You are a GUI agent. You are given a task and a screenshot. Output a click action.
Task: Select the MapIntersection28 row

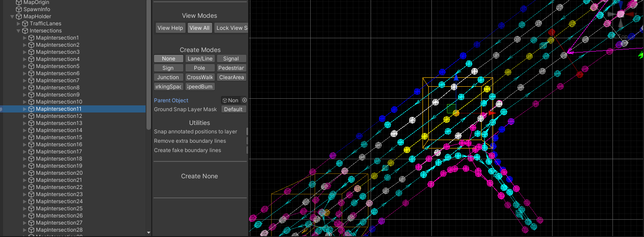pyautogui.click(x=73, y=230)
